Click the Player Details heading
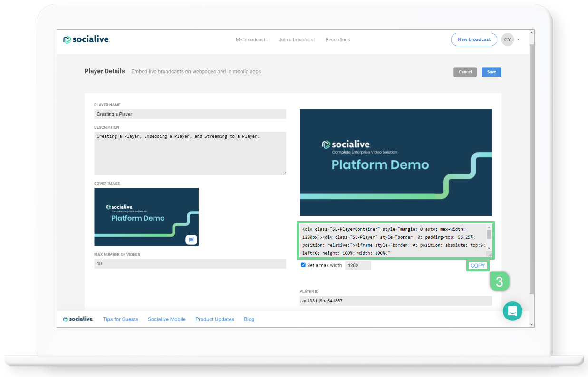588x377 pixels. (105, 71)
